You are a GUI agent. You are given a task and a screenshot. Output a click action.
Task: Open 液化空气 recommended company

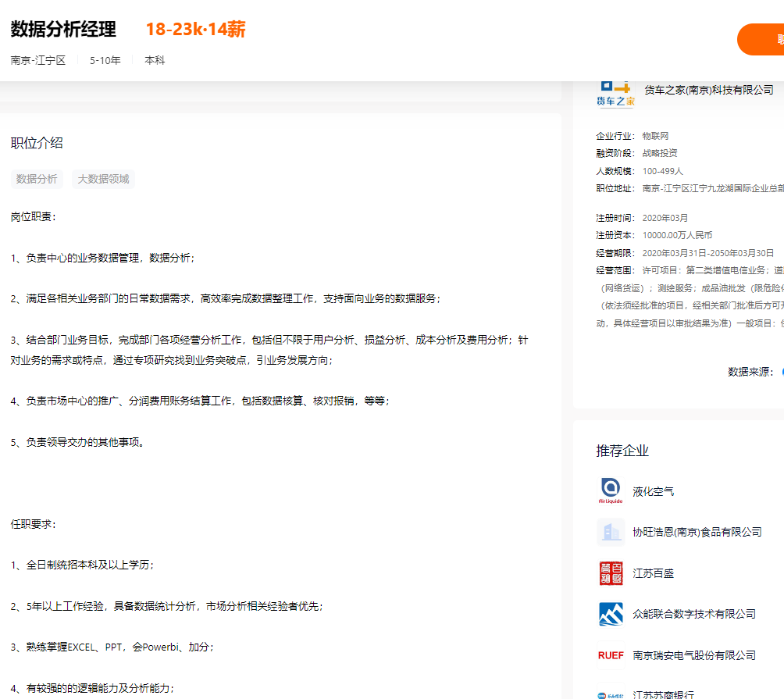(653, 491)
